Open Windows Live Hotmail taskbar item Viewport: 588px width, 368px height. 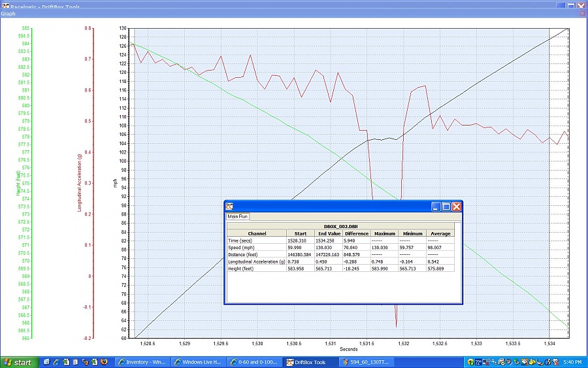[x=199, y=362]
